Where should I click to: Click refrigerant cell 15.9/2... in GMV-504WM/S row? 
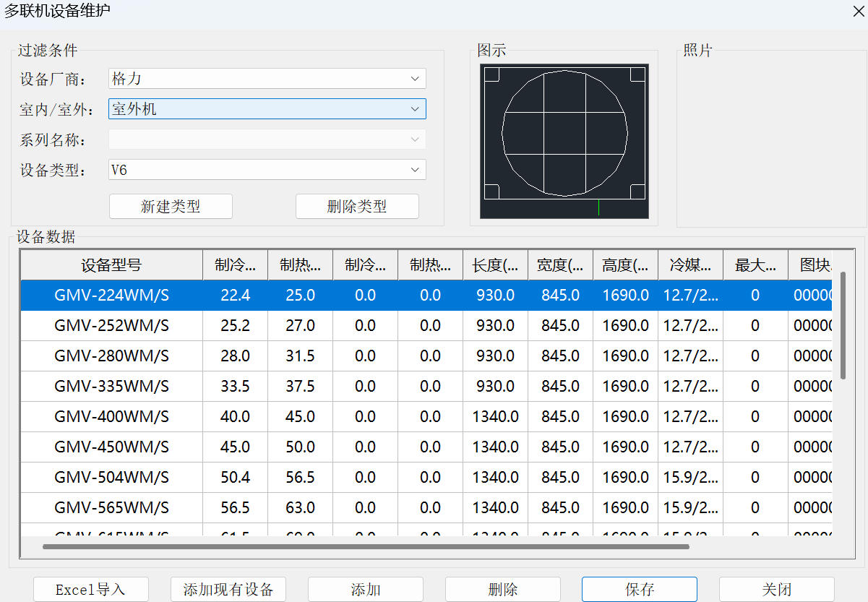pos(690,478)
